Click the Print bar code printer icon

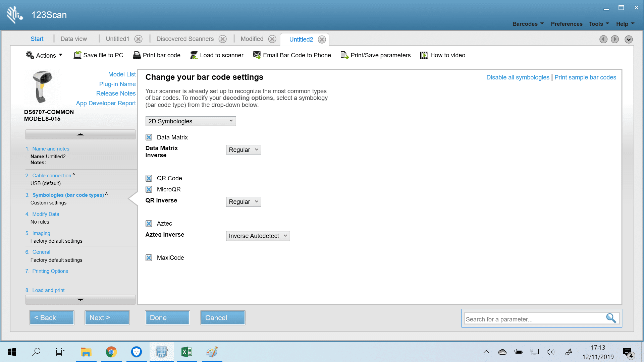[x=137, y=55]
